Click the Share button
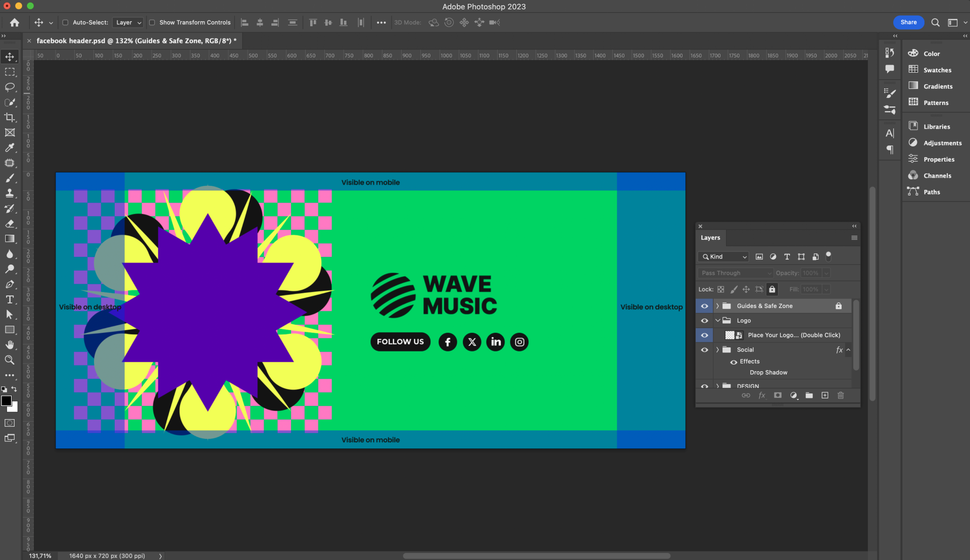970x560 pixels. tap(908, 22)
